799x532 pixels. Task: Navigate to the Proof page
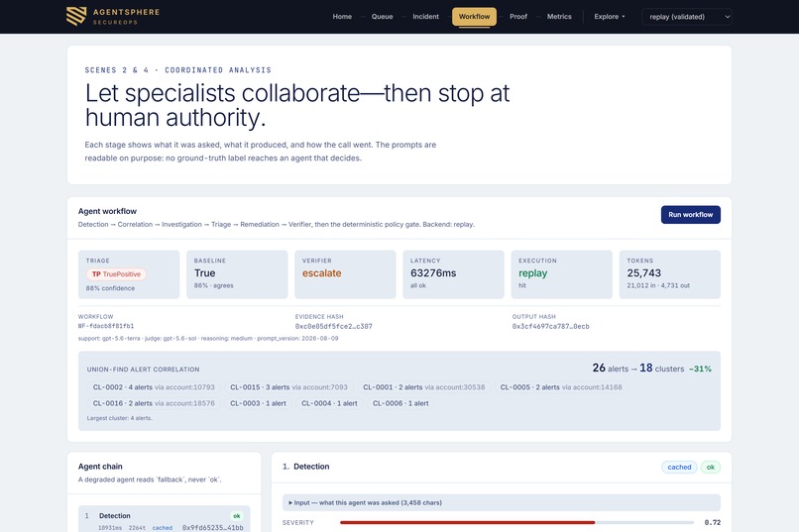tap(518, 17)
